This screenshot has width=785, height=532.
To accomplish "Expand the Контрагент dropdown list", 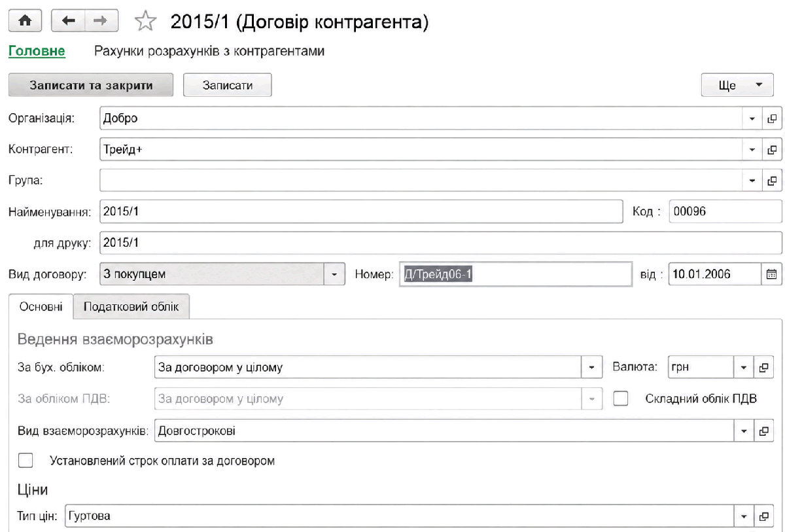I will coord(752,149).
